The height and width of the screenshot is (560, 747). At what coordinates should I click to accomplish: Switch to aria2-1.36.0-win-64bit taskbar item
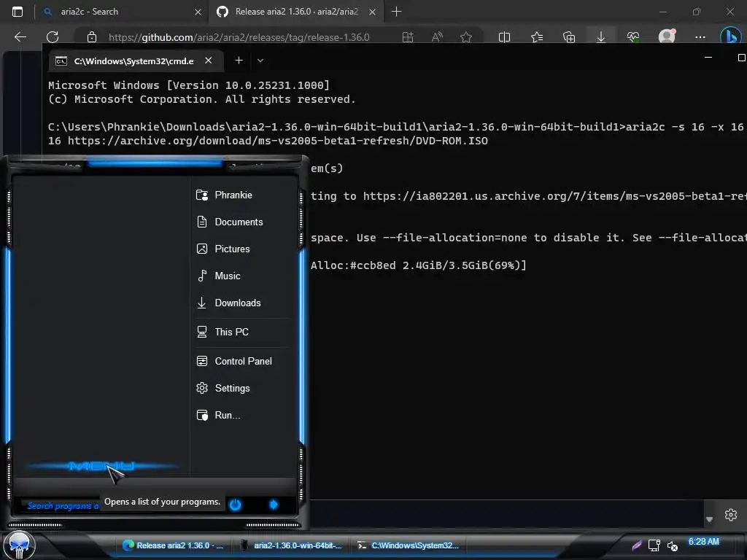click(290, 545)
